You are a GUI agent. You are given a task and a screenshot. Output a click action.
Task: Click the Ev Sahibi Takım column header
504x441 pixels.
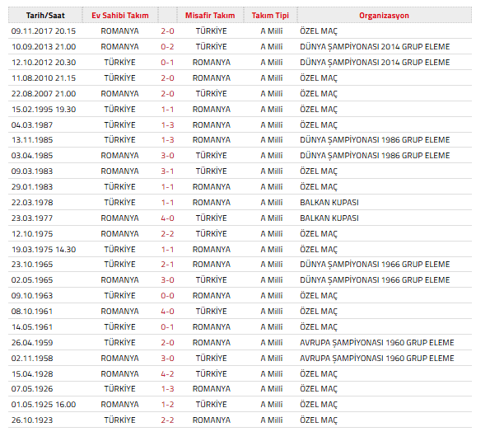(119, 16)
